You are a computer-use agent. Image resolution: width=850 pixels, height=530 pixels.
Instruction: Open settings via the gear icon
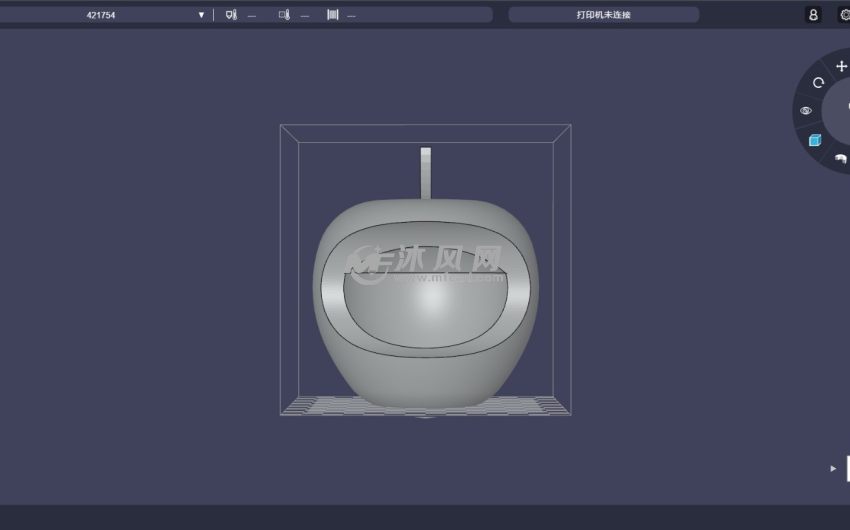(844, 15)
